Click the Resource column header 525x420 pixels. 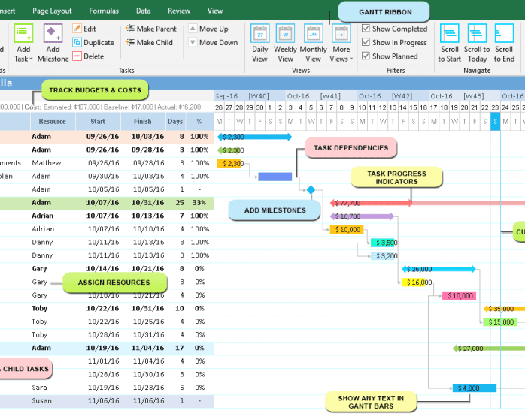52,121
